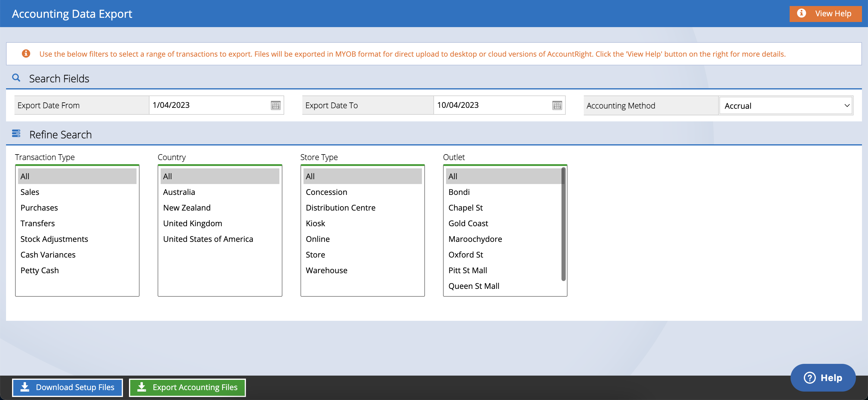Select Sales transaction type
Viewport: 868px width, 400px height.
tap(77, 192)
